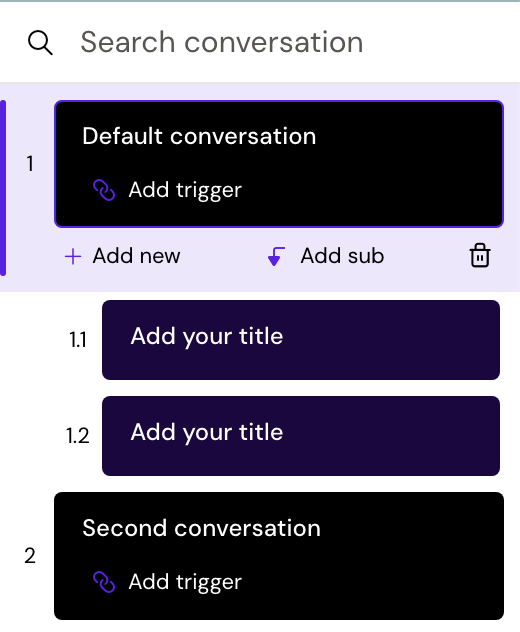520x632 pixels.
Task: Select the Second conversation title
Action: (x=202, y=528)
